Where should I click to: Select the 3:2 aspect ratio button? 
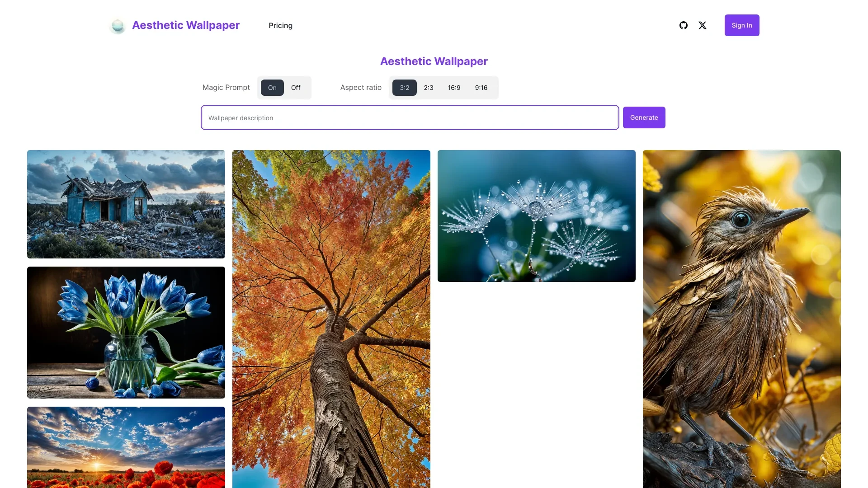click(404, 88)
